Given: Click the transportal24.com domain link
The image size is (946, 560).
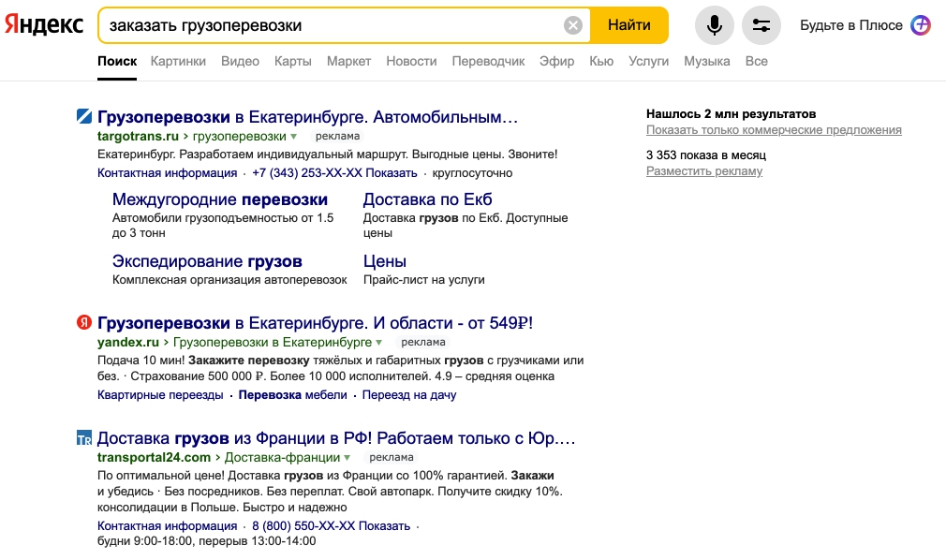Looking at the screenshot, I should (x=154, y=458).
